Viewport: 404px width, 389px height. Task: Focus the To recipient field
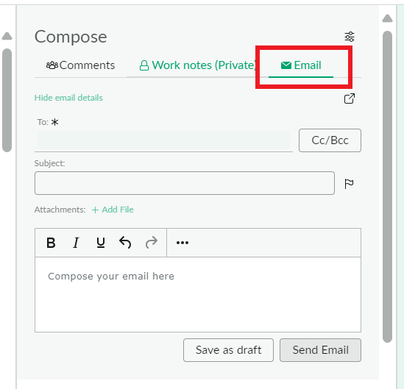pos(163,140)
